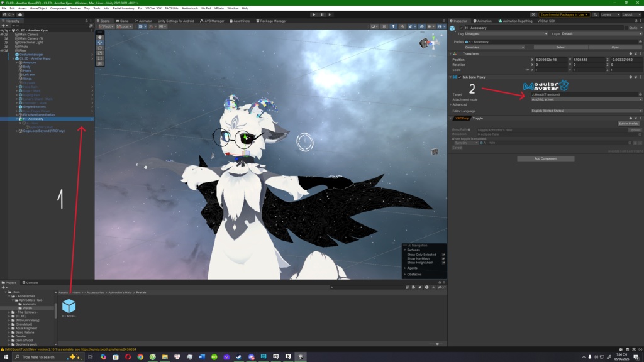This screenshot has width=644, height=362.
Task: Toggle scene audio button
Action: coord(402,26)
